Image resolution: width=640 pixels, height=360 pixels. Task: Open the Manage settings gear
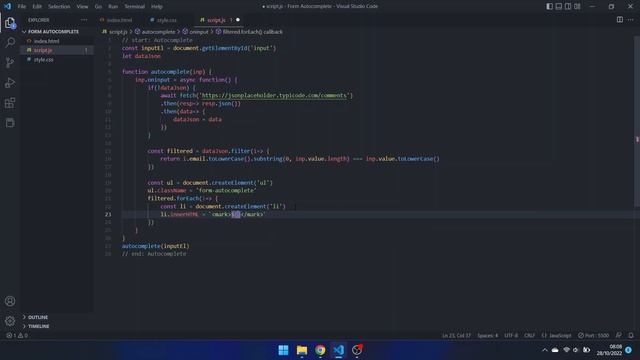click(x=10, y=321)
